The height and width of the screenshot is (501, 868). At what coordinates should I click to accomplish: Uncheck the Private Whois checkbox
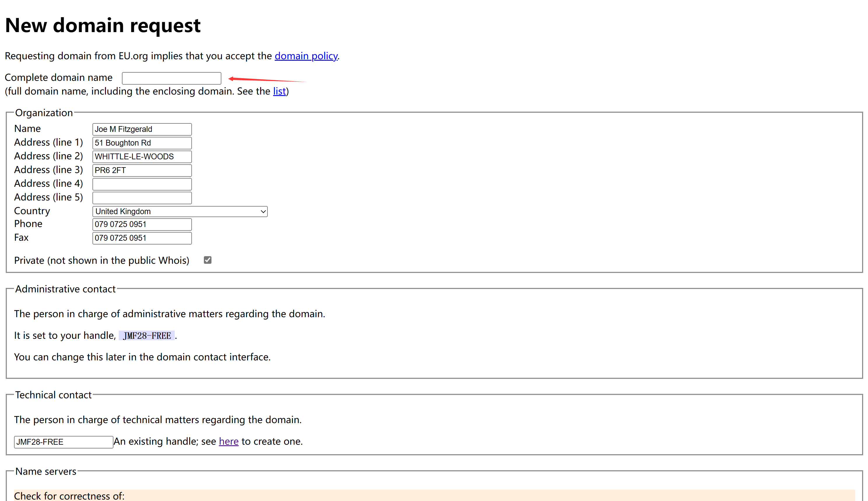[207, 260]
